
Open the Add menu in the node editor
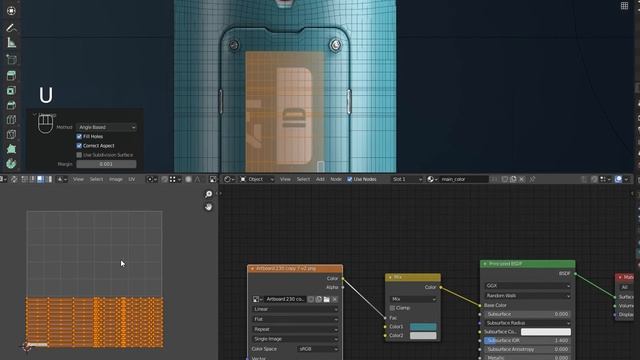tap(320, 179)
